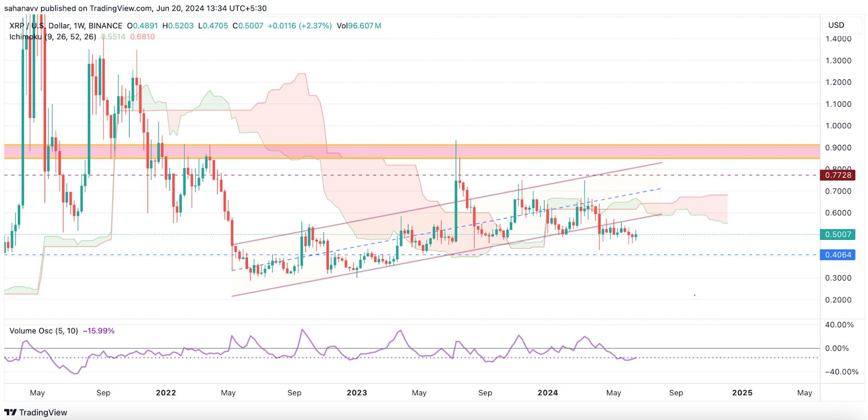The height and width of the screenshot is (420, 868).
Task: Click the 2023 label on time axis
Action: tap(356, 393)
